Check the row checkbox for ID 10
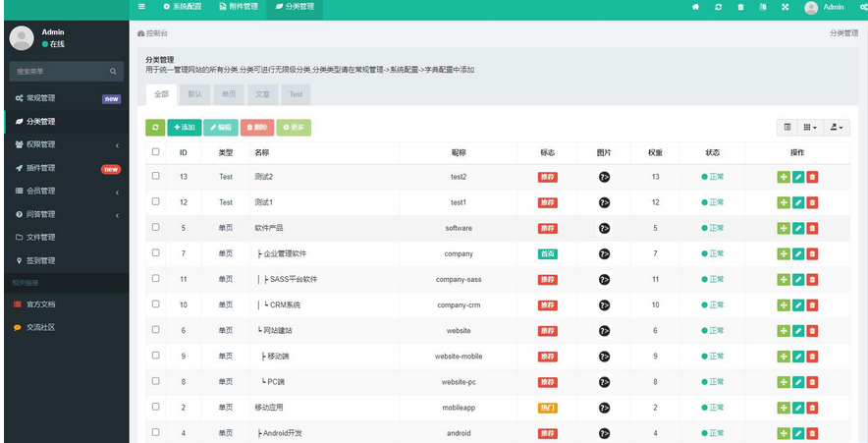The image size is (868, 443). tap(155, 304)
